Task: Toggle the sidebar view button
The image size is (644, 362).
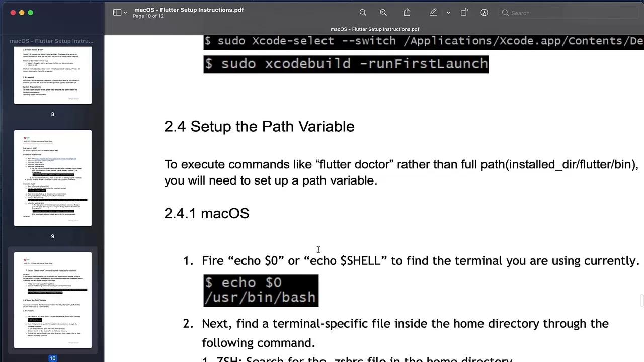Action: coord(117,13)
